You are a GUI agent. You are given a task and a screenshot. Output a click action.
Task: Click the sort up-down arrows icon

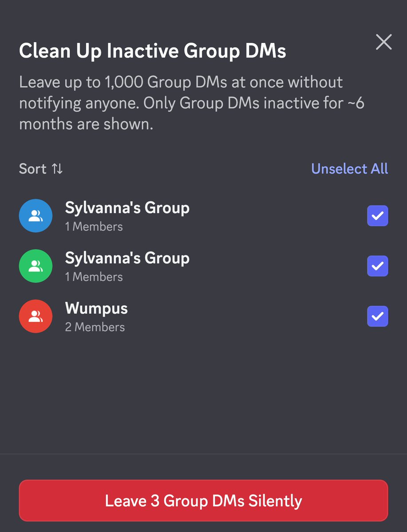(x=57, y=169)
